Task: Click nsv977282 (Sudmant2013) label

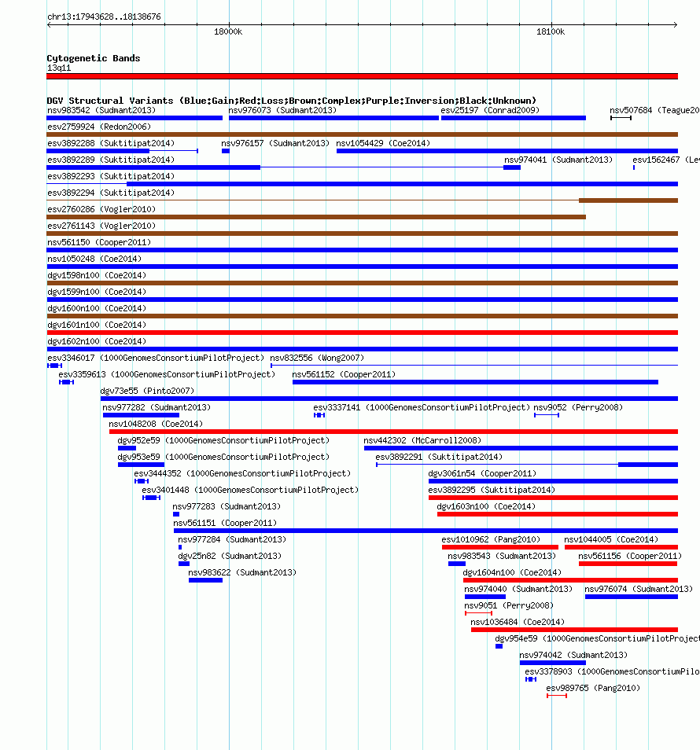Action: coord(157,407)
